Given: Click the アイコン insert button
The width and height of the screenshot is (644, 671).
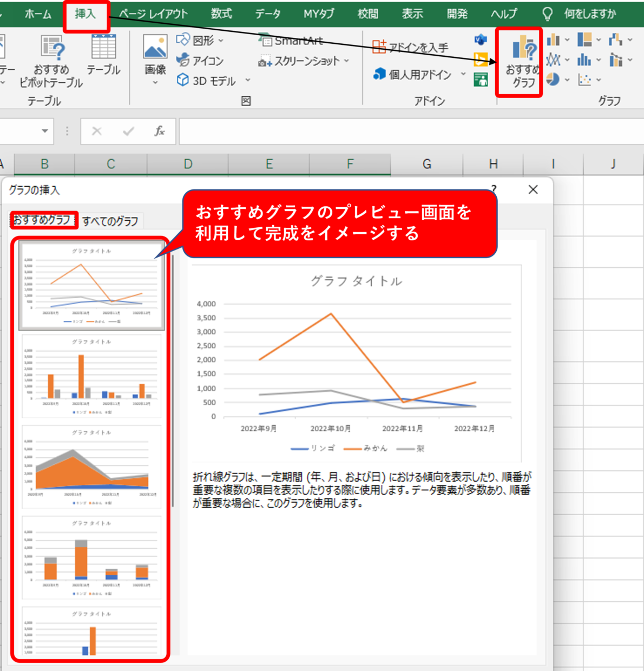Looking at the screenshot, I should [201, 60].
